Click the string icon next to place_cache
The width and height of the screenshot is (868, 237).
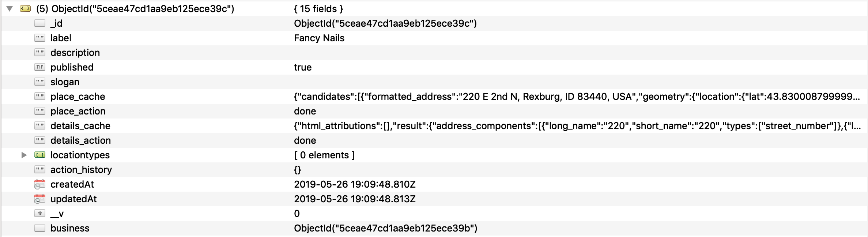[40, 96]
